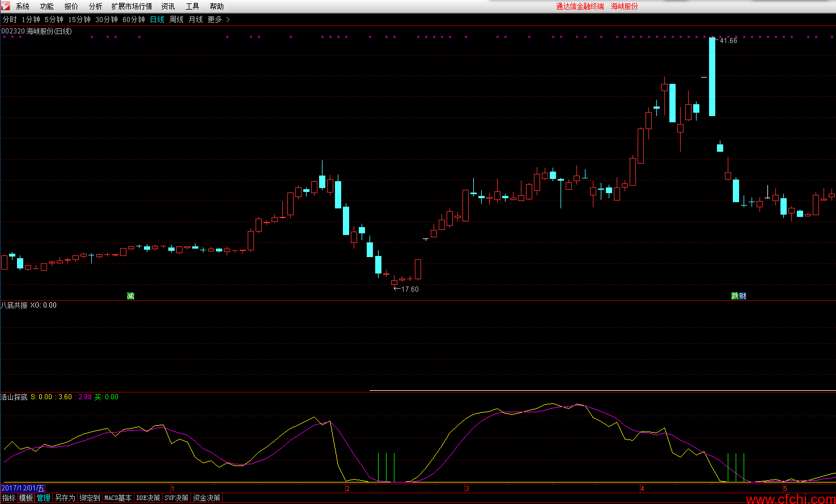Click the low price label 17.60
Image resolution: width=836 pixels, height=504 pixels.
(x=410, y=289)
